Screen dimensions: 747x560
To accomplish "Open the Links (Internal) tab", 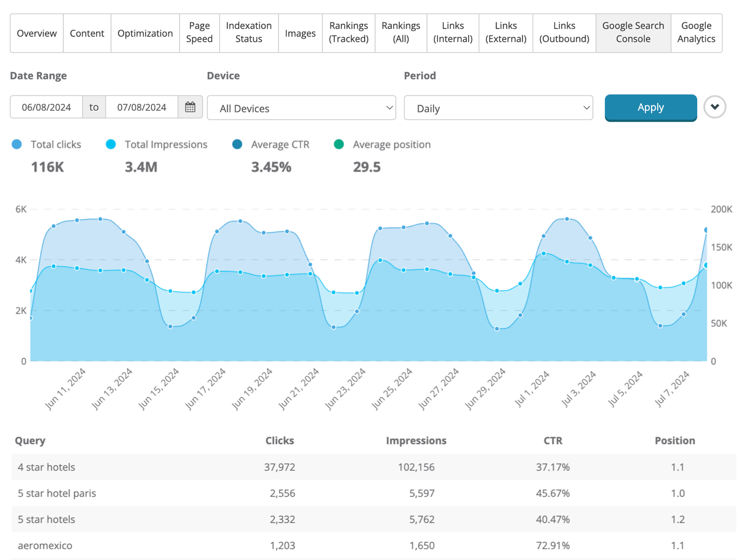I will pos(453,33).
